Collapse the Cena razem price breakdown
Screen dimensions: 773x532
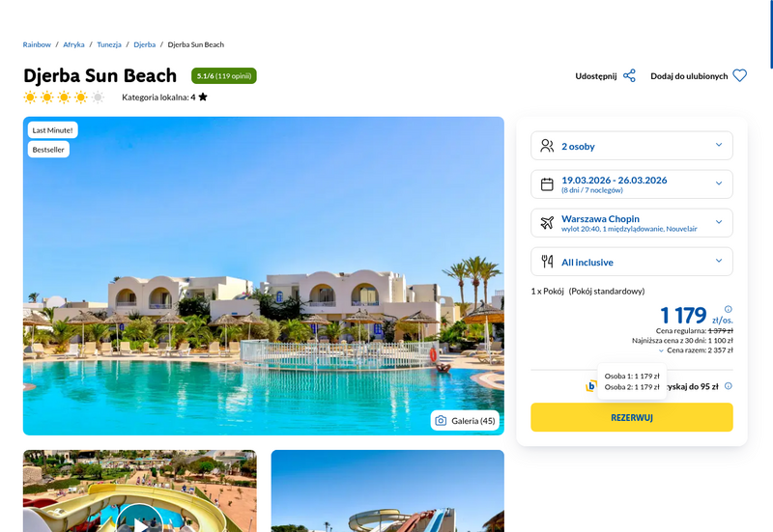pyautogui.click(x=661, y=350)
